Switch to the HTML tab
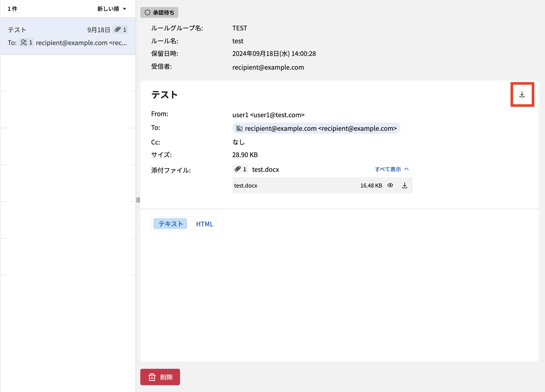The height and width of the screenshot is (392, 545). click(205, 224)
